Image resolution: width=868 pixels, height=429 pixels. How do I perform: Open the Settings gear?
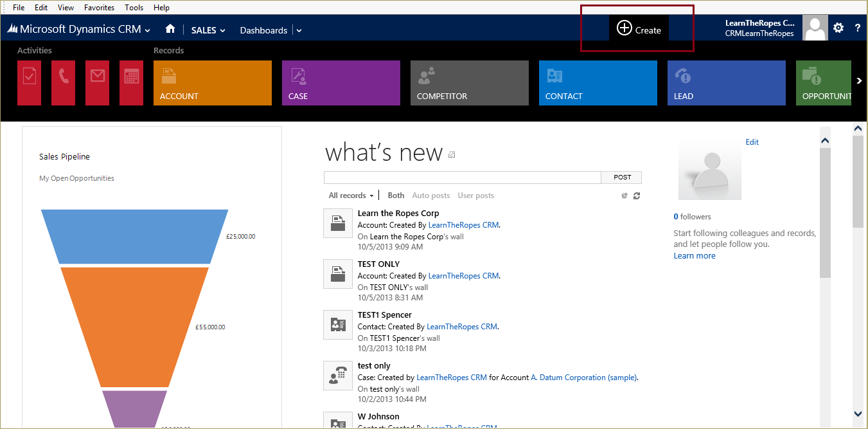coord(838,28)
